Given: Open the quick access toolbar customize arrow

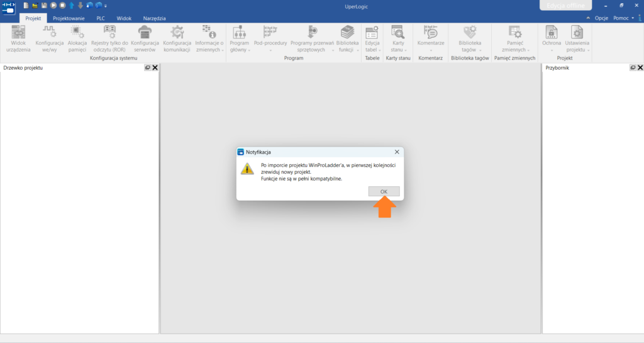Looking at the screenshot, I should click(106, 6).
